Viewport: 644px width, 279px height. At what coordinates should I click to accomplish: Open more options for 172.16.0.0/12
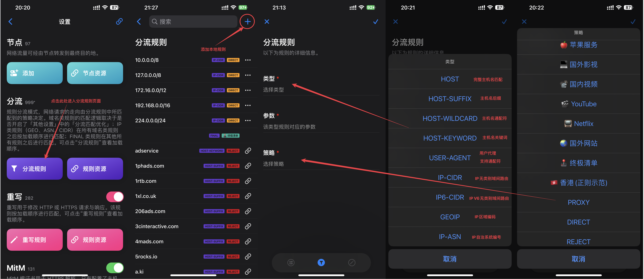(248, 90)
